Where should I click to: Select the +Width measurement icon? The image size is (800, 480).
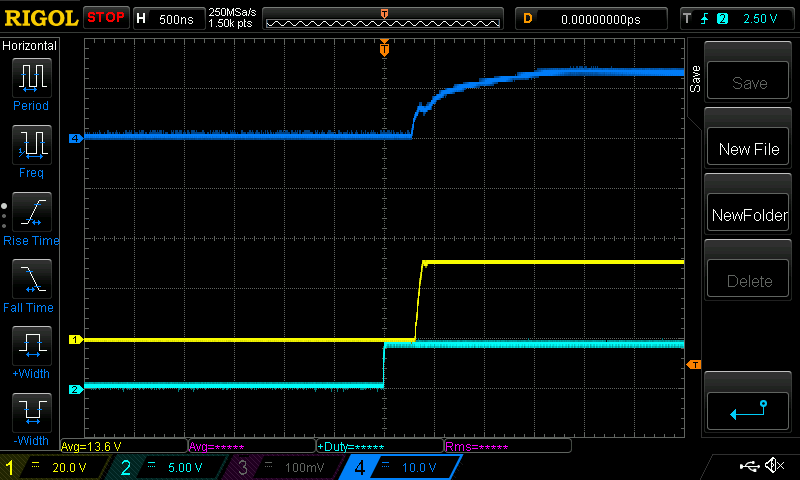[30, 346]
